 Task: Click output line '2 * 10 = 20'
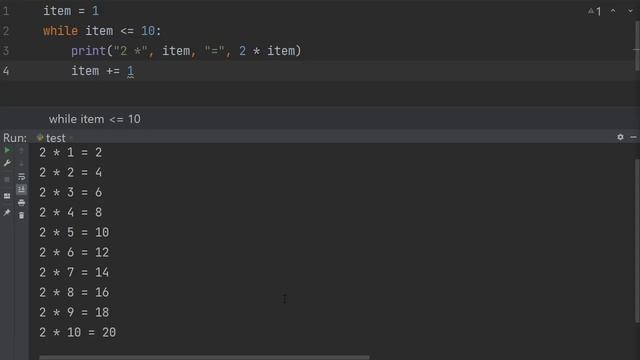[x=78, y=333]
